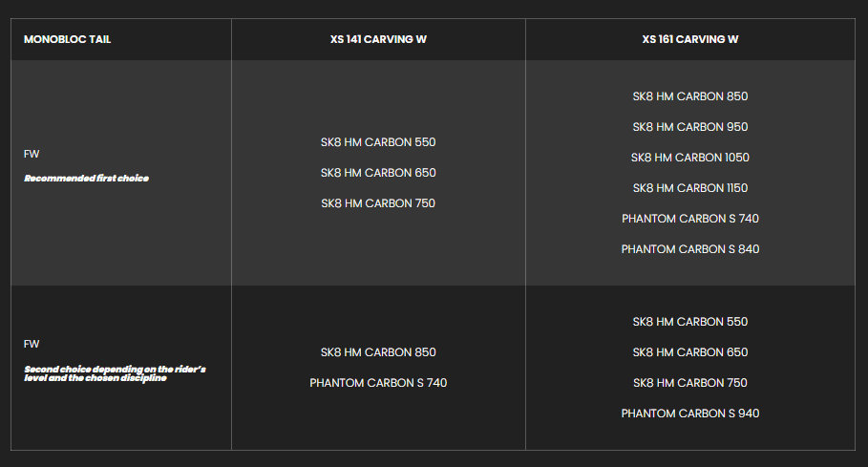Select the XS 161 CARVING W header
The image size is (868, 467).
tap(689, 39)
